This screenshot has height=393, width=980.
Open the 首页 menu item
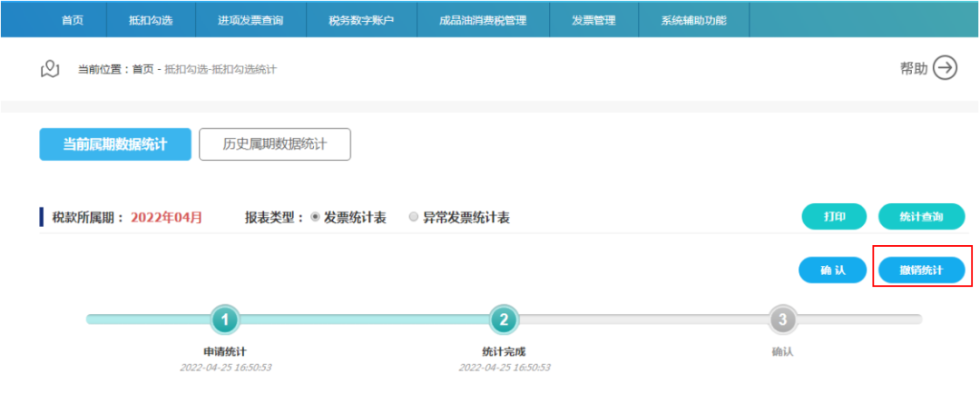coord(73,20)
